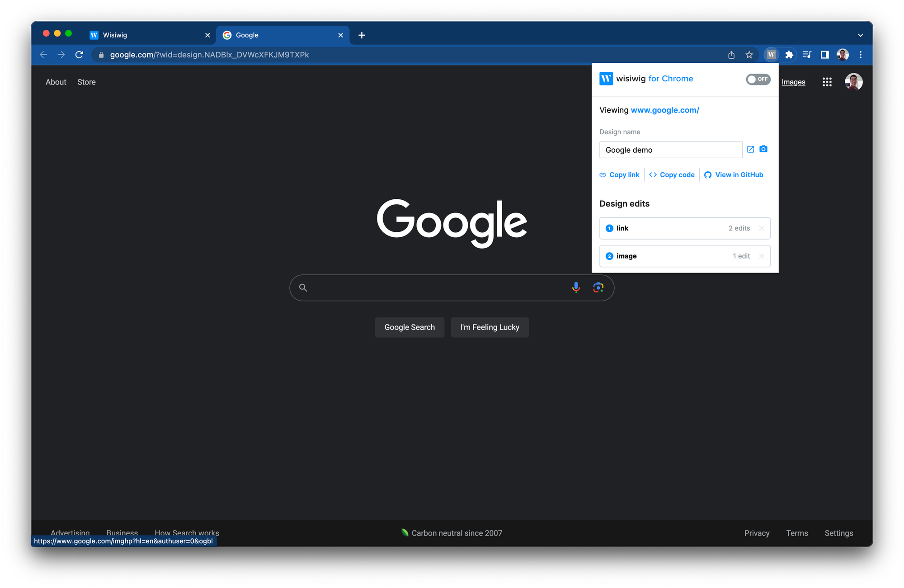The height and width of the screenshot is (588, 904).
Task: Toggle Chrome side panel icon
Action: (x=824, y=55)
